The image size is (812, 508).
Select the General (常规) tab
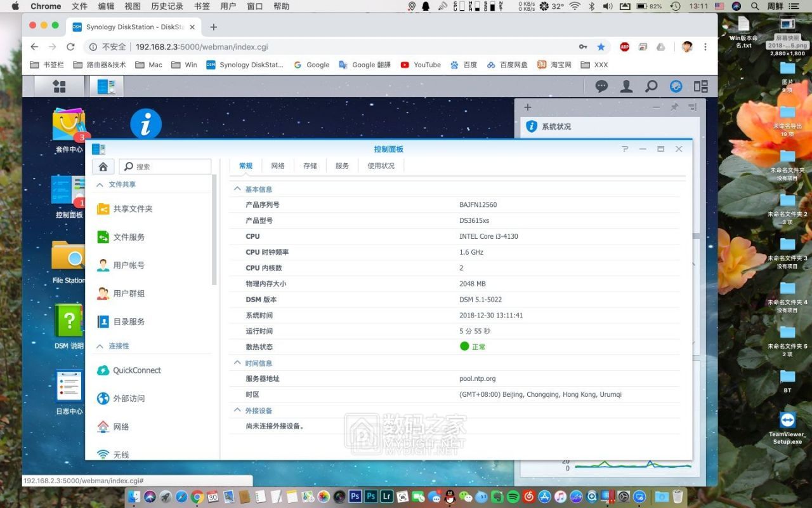pyautogui.click(x=246, y=166)
